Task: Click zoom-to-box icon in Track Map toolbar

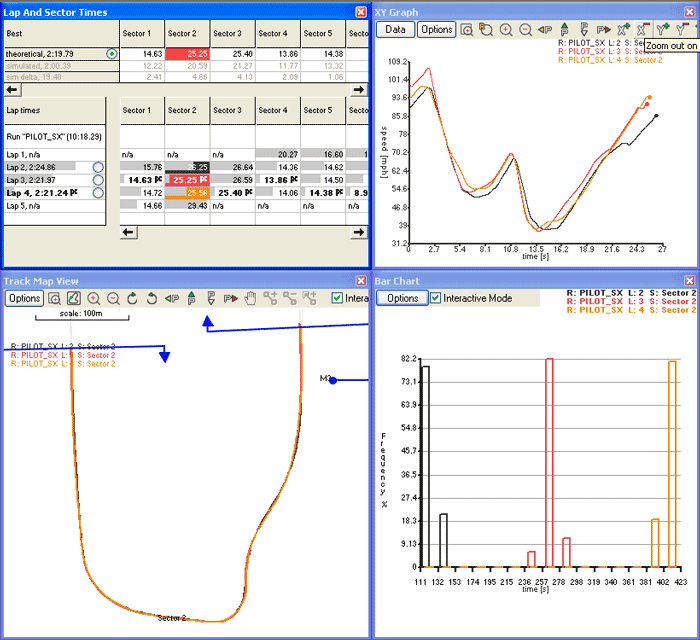Action: pos(55,298)
